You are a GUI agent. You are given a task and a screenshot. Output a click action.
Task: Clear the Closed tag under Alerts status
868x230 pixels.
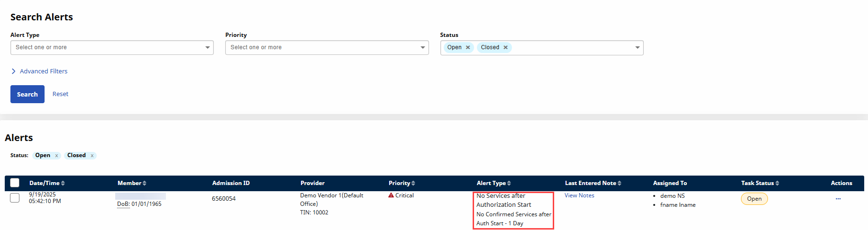pyautogui.click(x=92, y=156)
